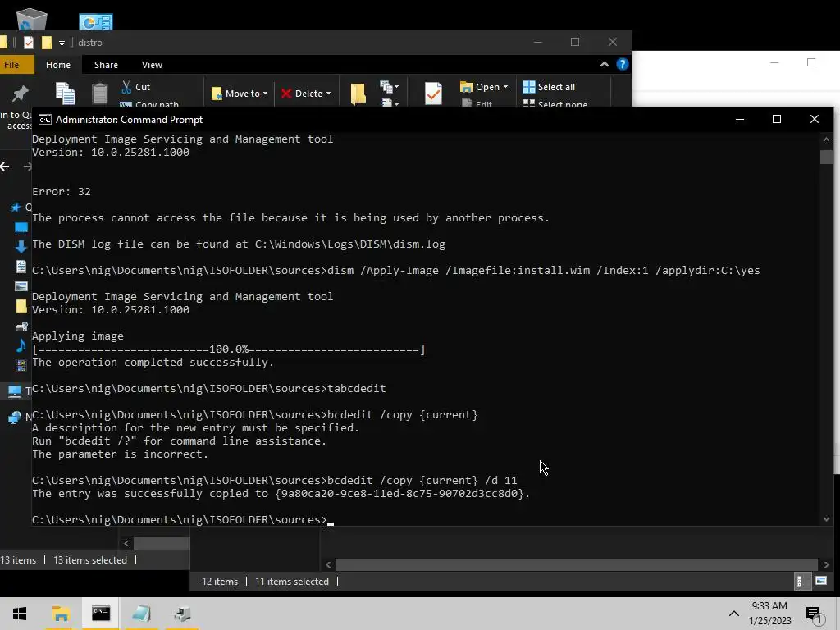Switch to the Home ribbon tab
Image resolution: width=840 pixels, height=630 pixels.
tap(58, 65)
